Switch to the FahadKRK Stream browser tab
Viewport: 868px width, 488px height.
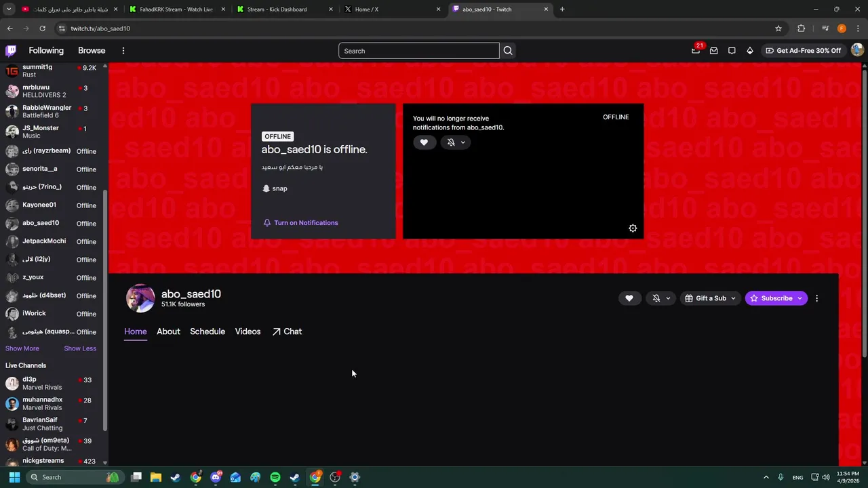(176, 9)
